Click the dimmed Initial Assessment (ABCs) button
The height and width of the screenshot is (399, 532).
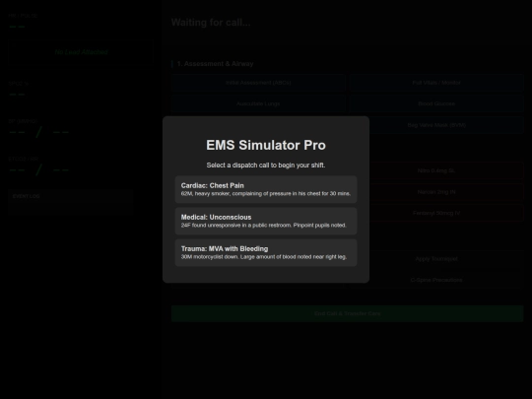point(258,83)
